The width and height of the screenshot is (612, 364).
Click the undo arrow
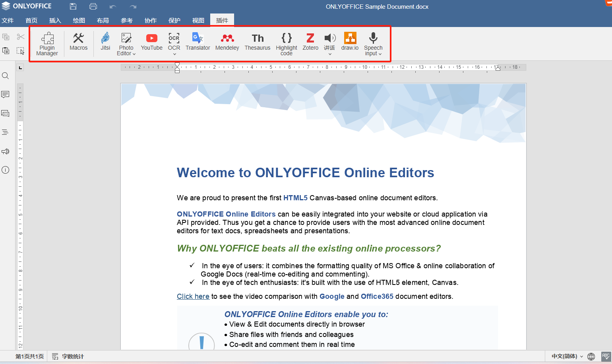point(113,6)
